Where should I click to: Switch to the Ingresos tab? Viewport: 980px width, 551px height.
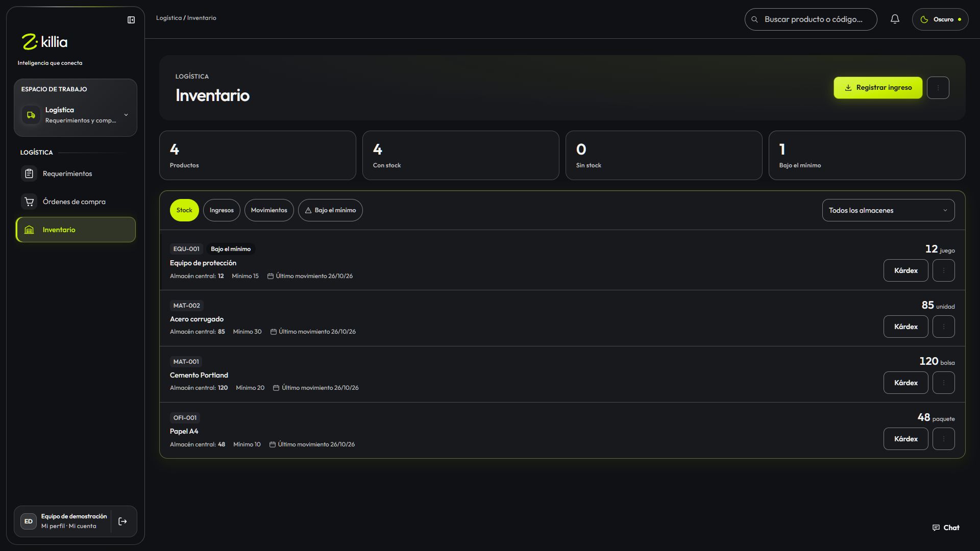tap(222, 210)
